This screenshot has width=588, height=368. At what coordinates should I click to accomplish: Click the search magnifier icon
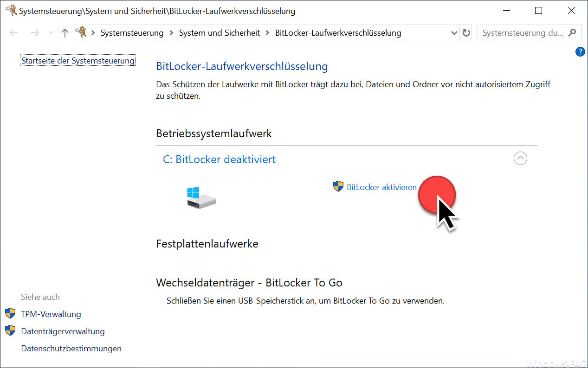coord(573,33)
